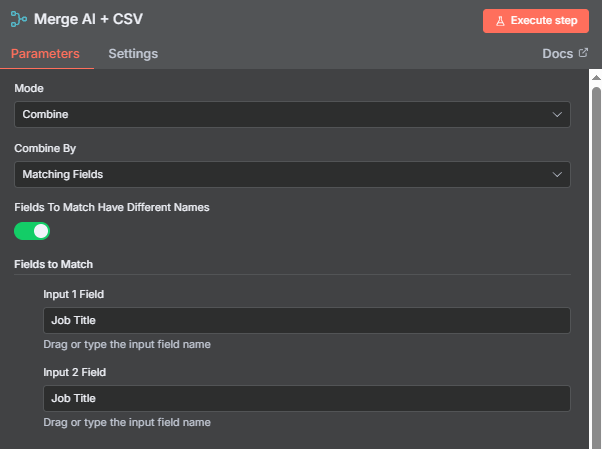Click the Input 1 Field label
Screen dimensions: 602x449
pos(74,294)
